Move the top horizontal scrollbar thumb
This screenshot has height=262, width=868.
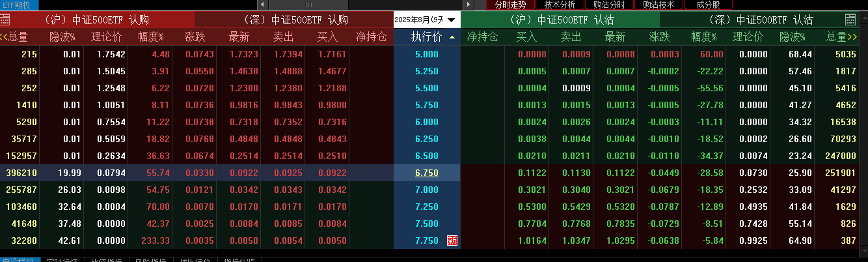tap(309, 5)
